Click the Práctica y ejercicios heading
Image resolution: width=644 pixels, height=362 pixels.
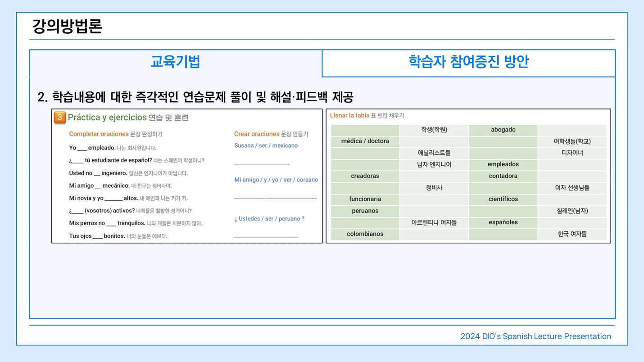(x=107, y=118)
